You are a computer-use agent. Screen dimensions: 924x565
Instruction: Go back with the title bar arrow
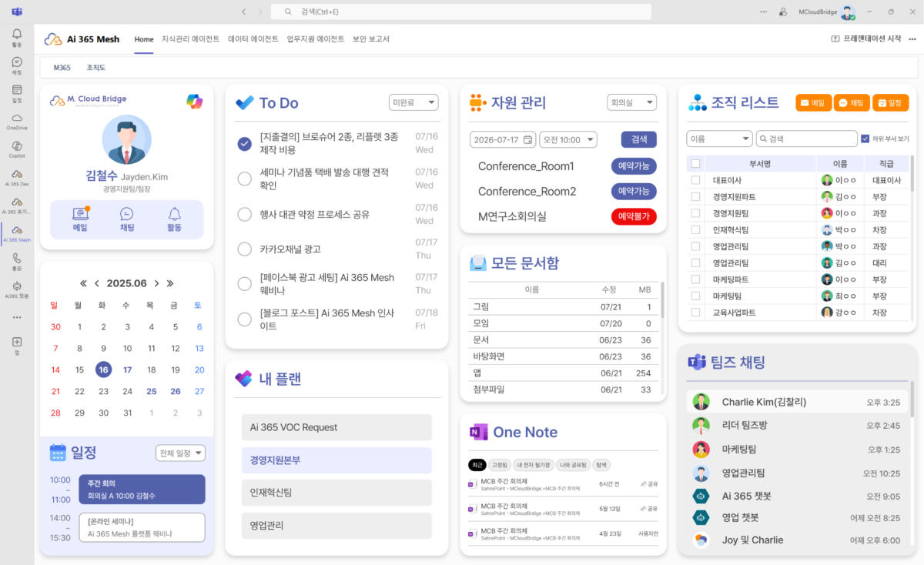click(243, 12)
